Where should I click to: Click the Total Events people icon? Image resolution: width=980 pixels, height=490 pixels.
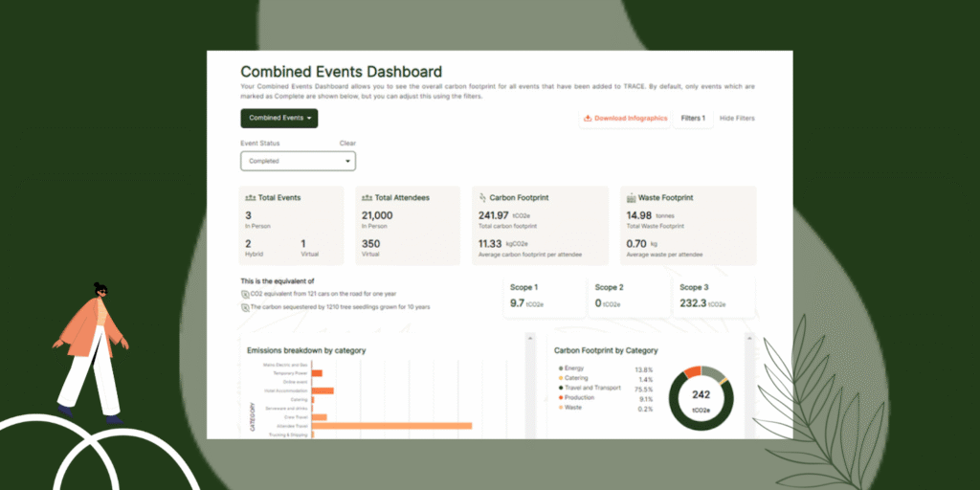pos(251,197)
